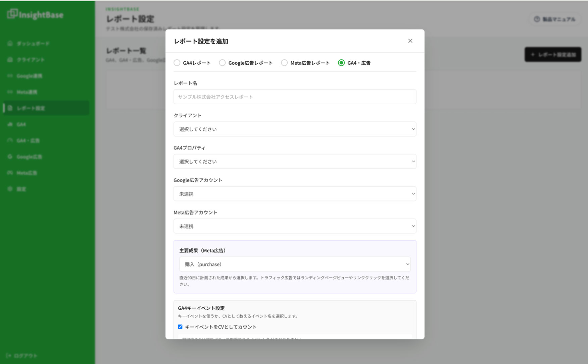Click the Google広告 sidebar icon
Viewport: 588px width, 364px height.
[x=10, y=157]
